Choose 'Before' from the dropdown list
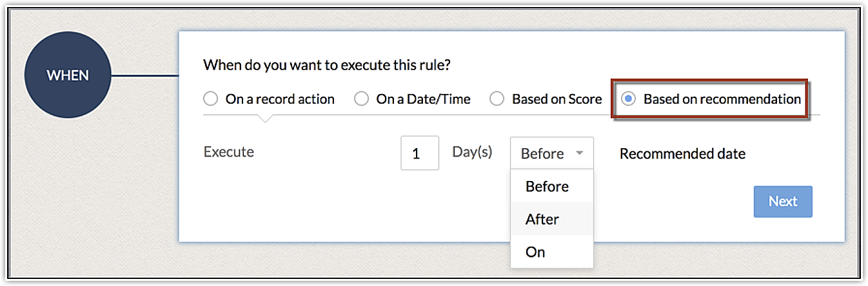The image size is (868, 286). coord(547,186)
